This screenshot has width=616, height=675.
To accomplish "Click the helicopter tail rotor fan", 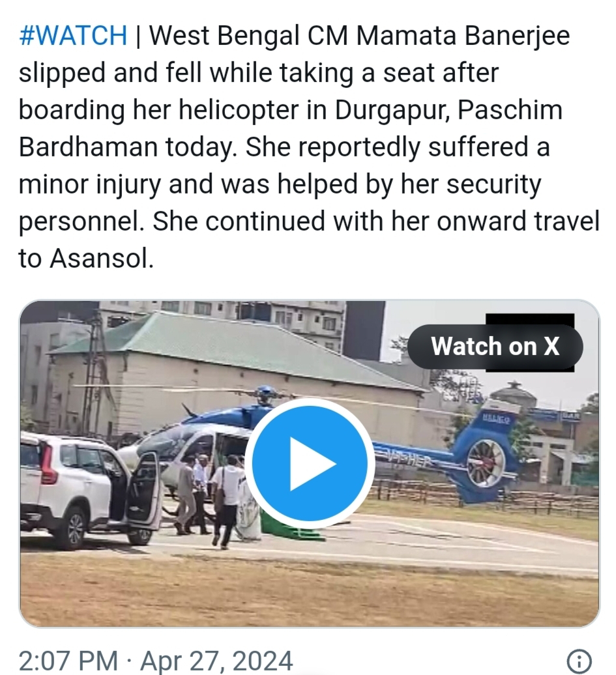I will [486, 464].
